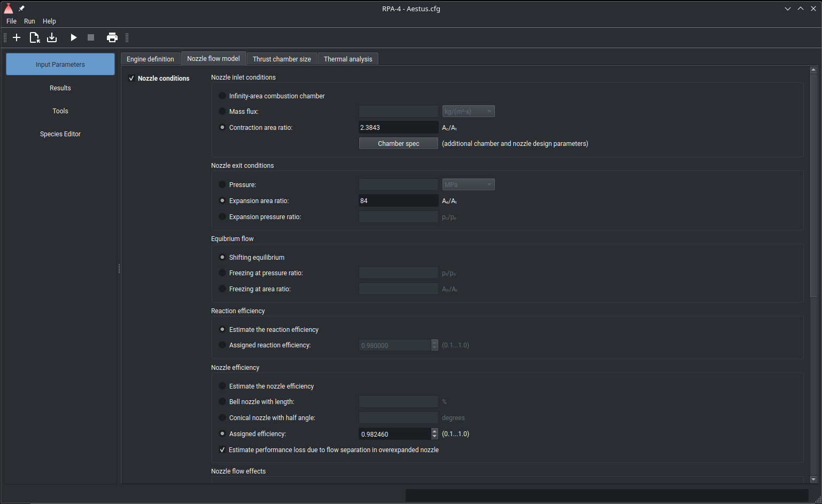This screenshot has width=822, height=504.
Task: Switch to the Thrust chamber size tab
Action: [x=282, y=59]
